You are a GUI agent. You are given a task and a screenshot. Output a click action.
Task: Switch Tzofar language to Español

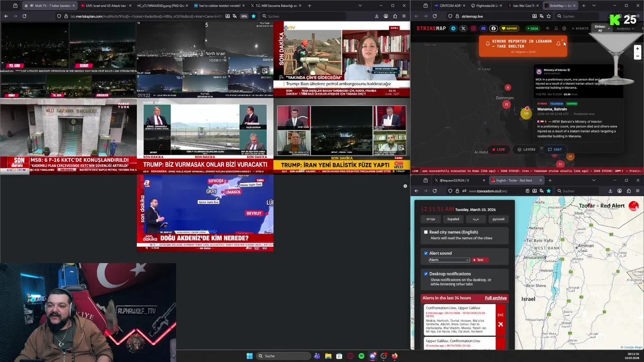point(453,219)
